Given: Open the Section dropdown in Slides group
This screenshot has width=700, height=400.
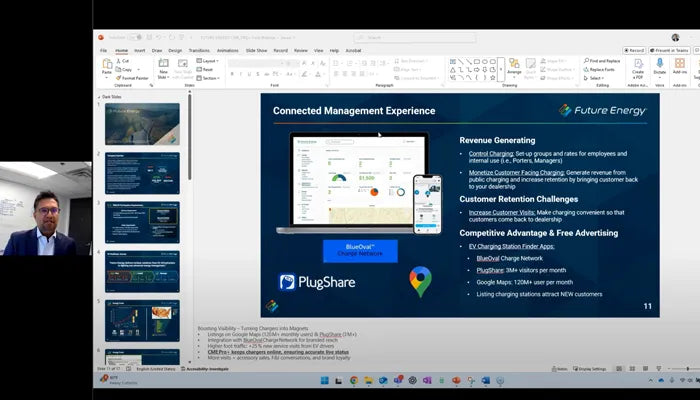Looking at the screenshot, I should [208, 77].
